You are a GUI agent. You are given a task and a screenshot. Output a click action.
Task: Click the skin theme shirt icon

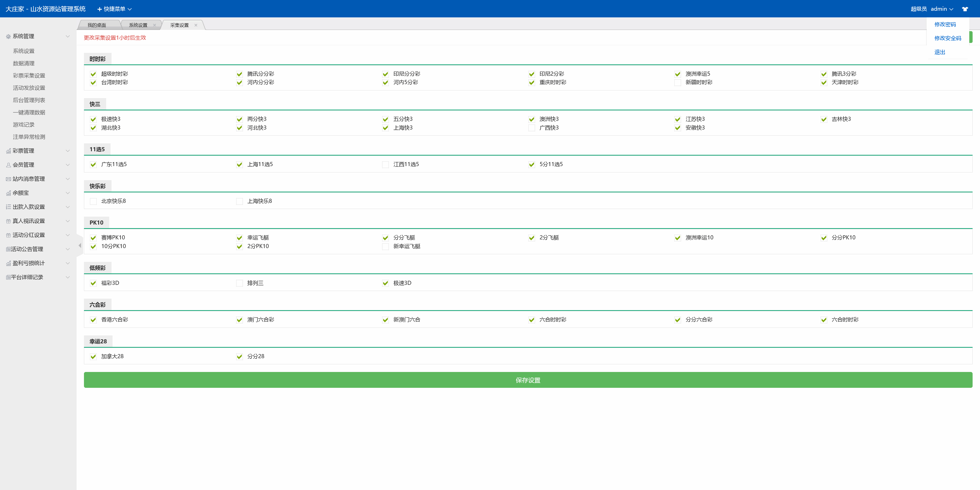965,9
